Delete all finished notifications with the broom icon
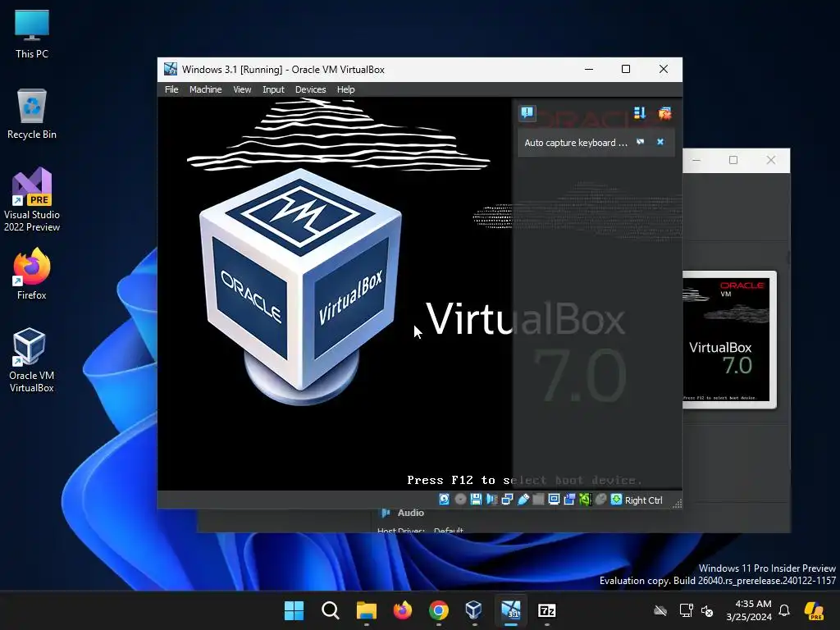The width and height of the screenshot is (840, 630). point(664,112)
